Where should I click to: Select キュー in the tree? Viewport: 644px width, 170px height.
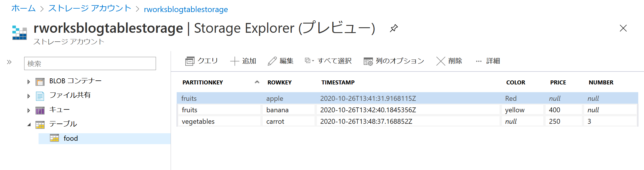pos(60,109)
